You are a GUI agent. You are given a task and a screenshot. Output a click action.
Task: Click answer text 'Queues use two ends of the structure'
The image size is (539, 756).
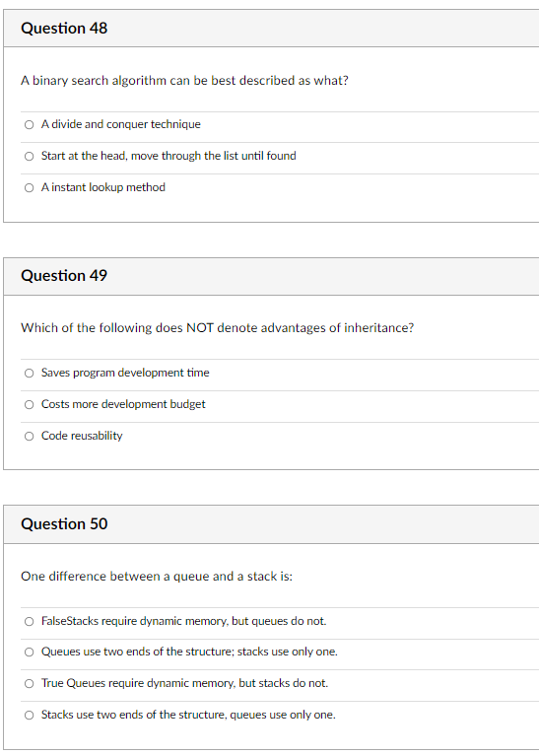click(x=189, y=652)
